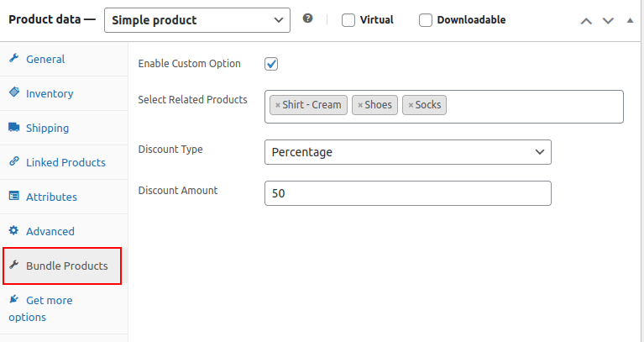Remove Socks tag from related products
This screenshot has height=342, width=644.
click(411, 105)
